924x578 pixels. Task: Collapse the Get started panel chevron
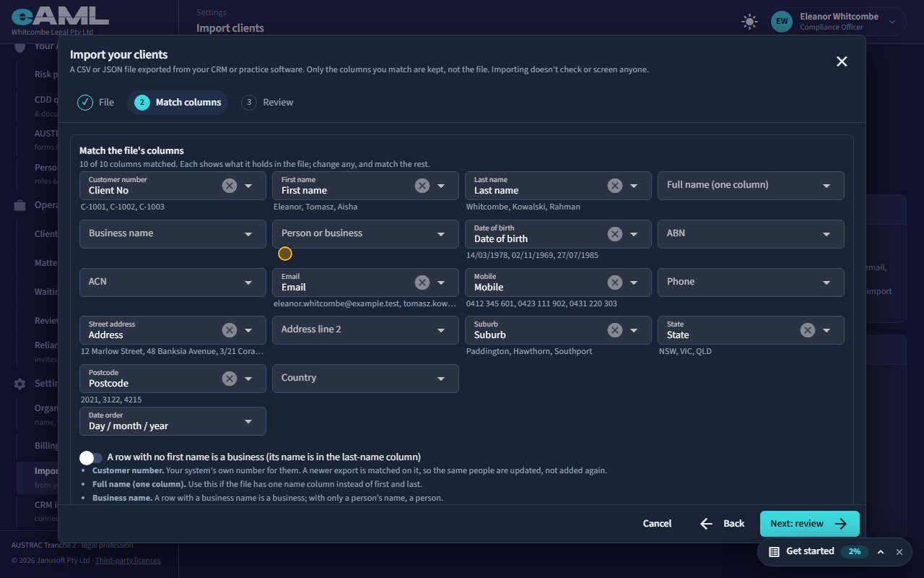pos(881,551)
